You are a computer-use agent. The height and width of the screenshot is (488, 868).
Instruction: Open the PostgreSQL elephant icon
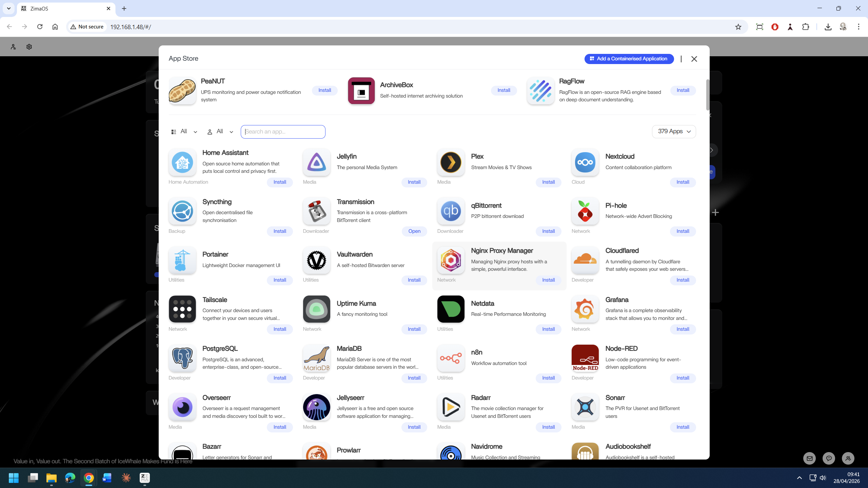click(182, 358)
